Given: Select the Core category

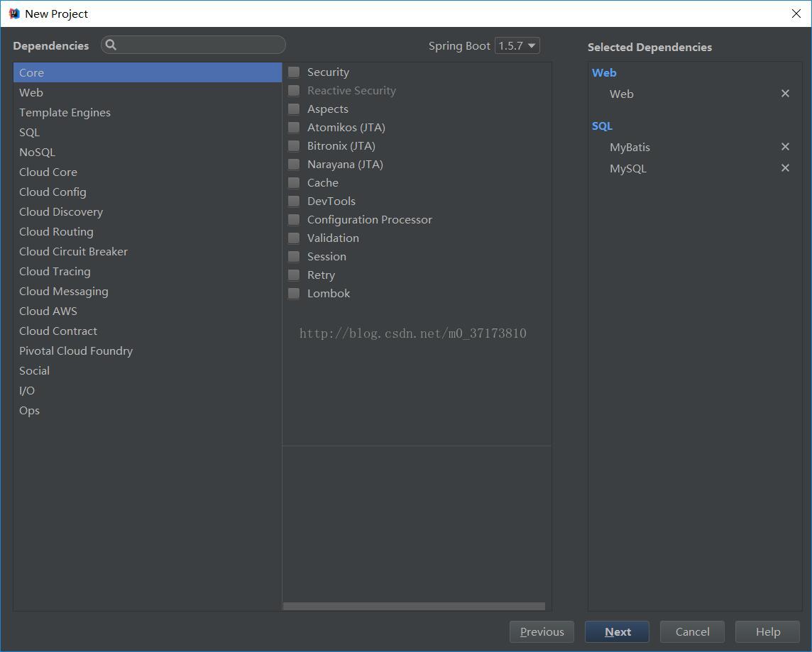Looking at the screenshot, I should pyautogui.click(x=148, y=72).
